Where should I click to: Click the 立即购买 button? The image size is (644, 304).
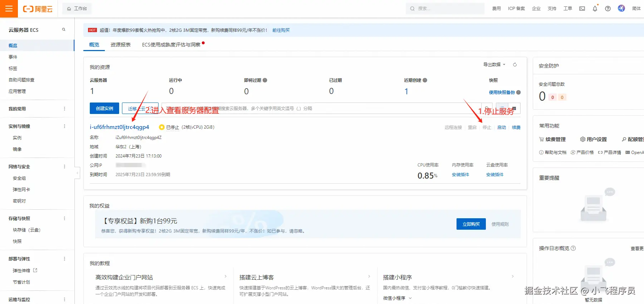pyautogui.click(x=471, y=224)
